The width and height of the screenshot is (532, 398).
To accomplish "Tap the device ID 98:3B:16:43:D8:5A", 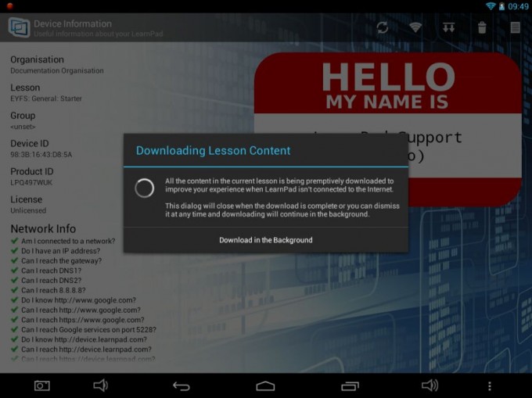I will tap(41, 155).
